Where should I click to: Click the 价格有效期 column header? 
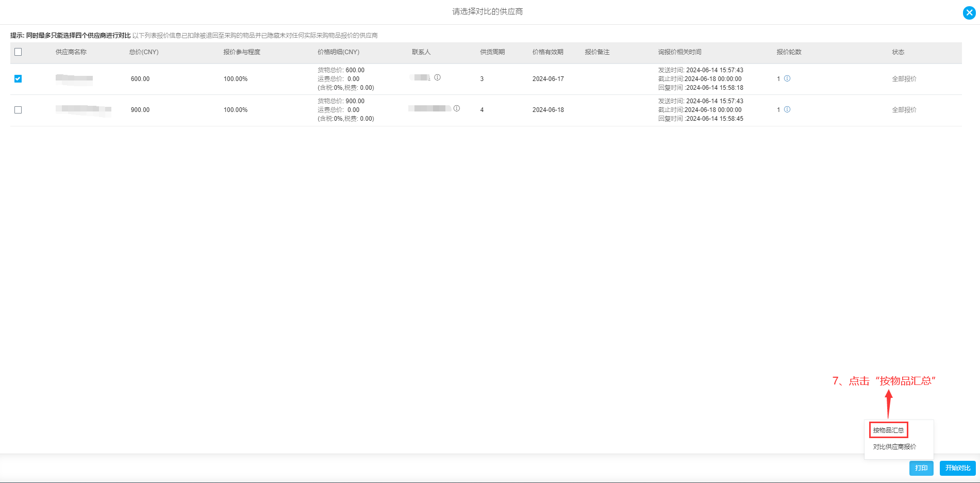(548, 52)
